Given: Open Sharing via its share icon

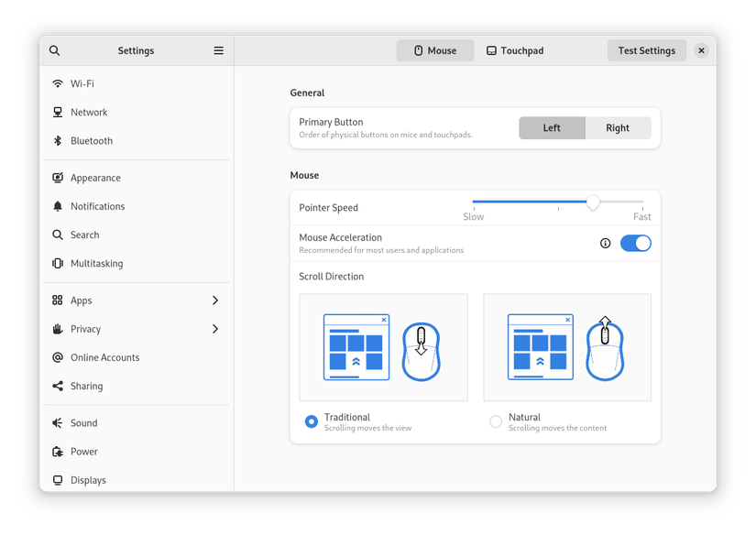Looking at the screenshot, I should click(x=58, y=386).
